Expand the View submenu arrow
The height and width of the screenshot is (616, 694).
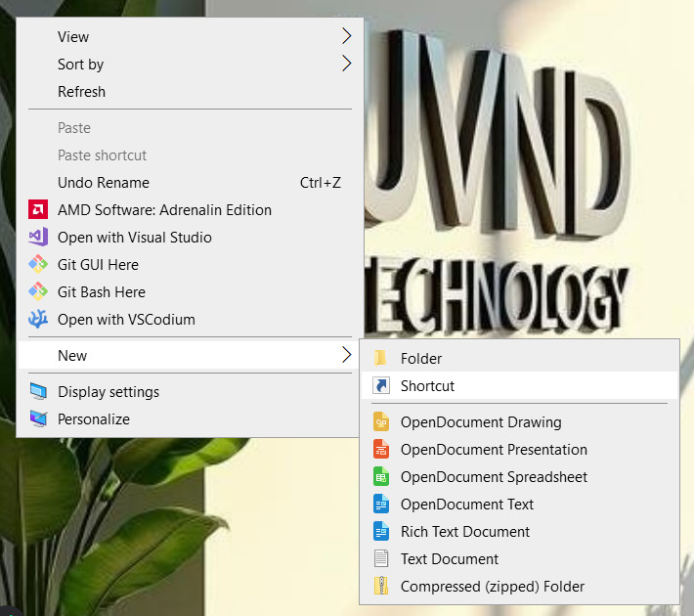click(x=347, y=36)
